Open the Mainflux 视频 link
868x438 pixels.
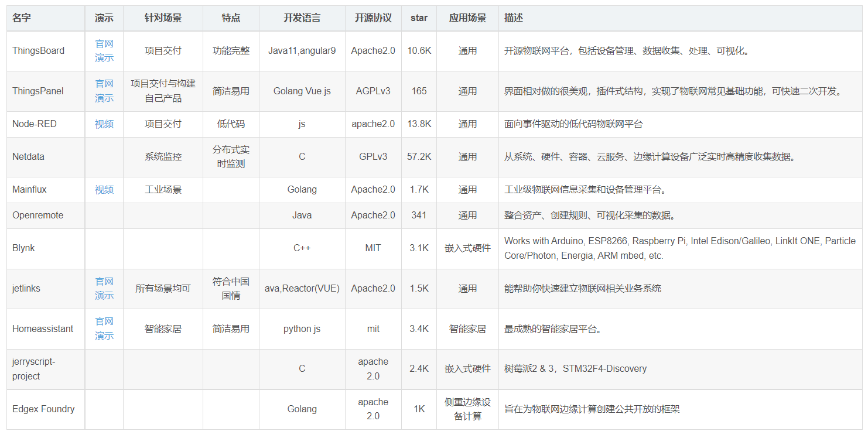coord(104,190)
